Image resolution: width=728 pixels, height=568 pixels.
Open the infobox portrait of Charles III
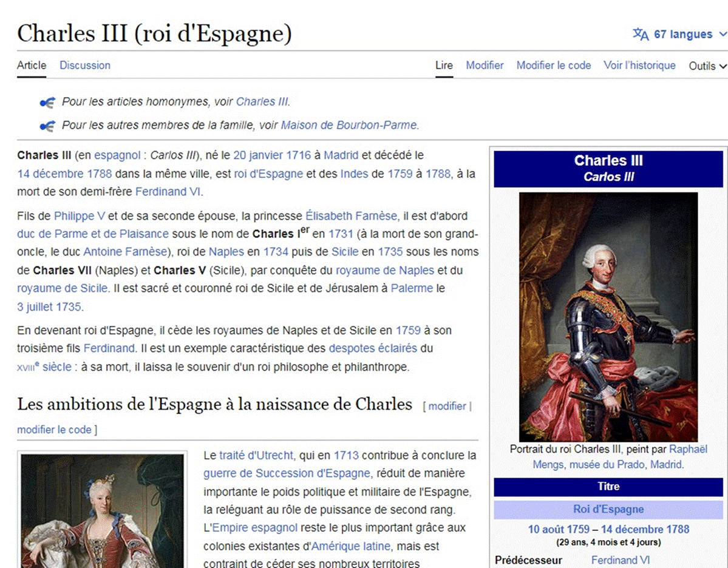(x=608, y=317)
